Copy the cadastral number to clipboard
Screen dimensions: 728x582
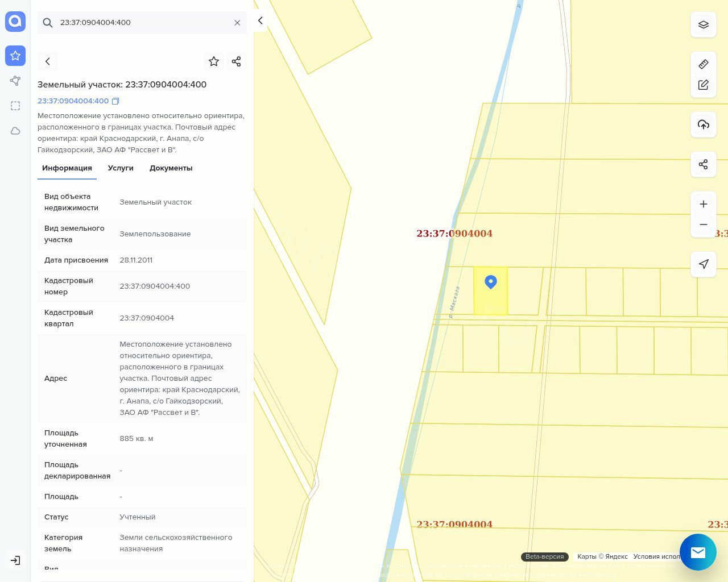pyautogui.click(x=115, y=101)
